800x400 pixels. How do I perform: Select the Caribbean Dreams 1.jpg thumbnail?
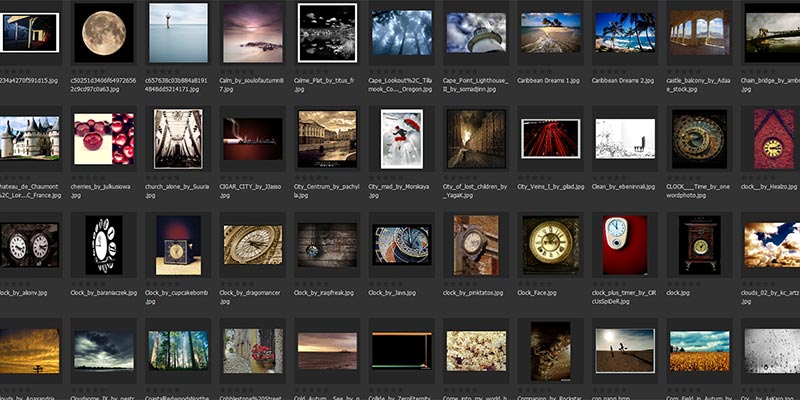point(551,33)
